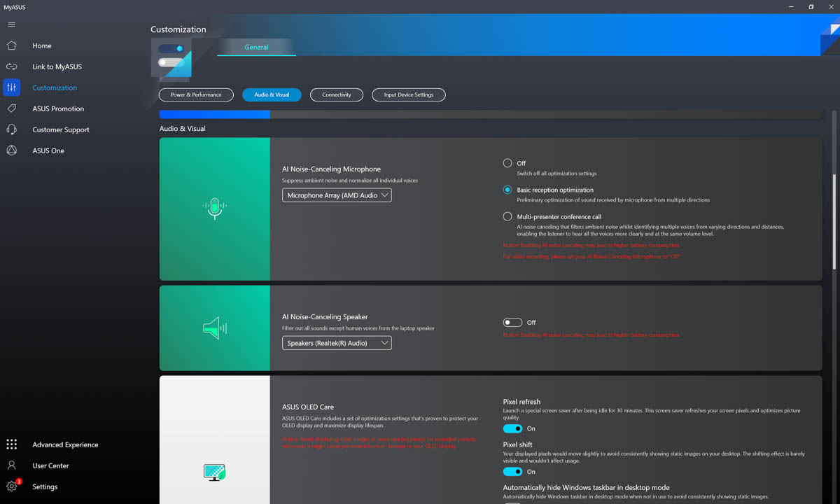Screen dimensions: 840x504
Task: Click the Link to MyASUS link icon
Action: coord(11,66)
